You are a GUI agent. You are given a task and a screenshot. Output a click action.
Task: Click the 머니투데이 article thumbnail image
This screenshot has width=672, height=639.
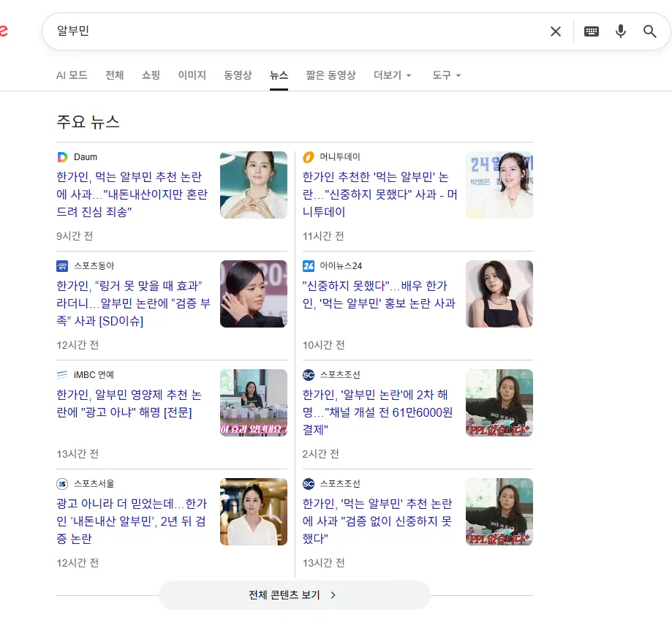tap(499, 185)
